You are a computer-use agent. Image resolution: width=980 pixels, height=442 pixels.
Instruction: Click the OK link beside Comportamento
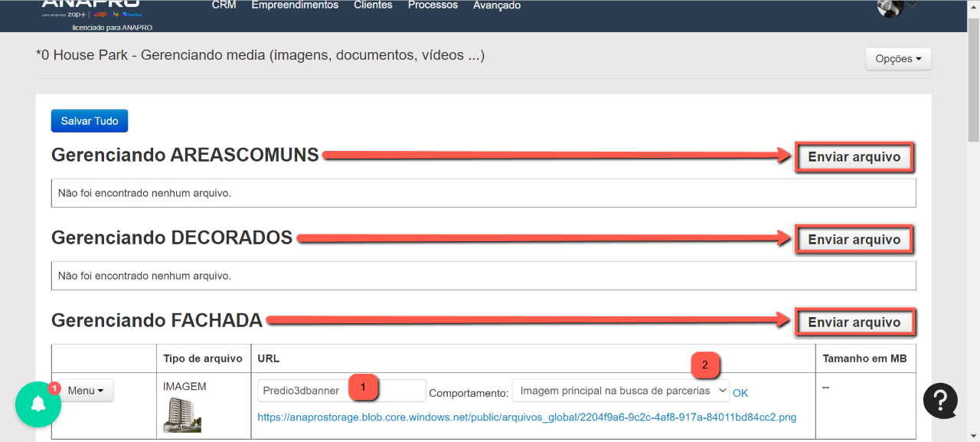pyautogui.click(x=740, y=393)
